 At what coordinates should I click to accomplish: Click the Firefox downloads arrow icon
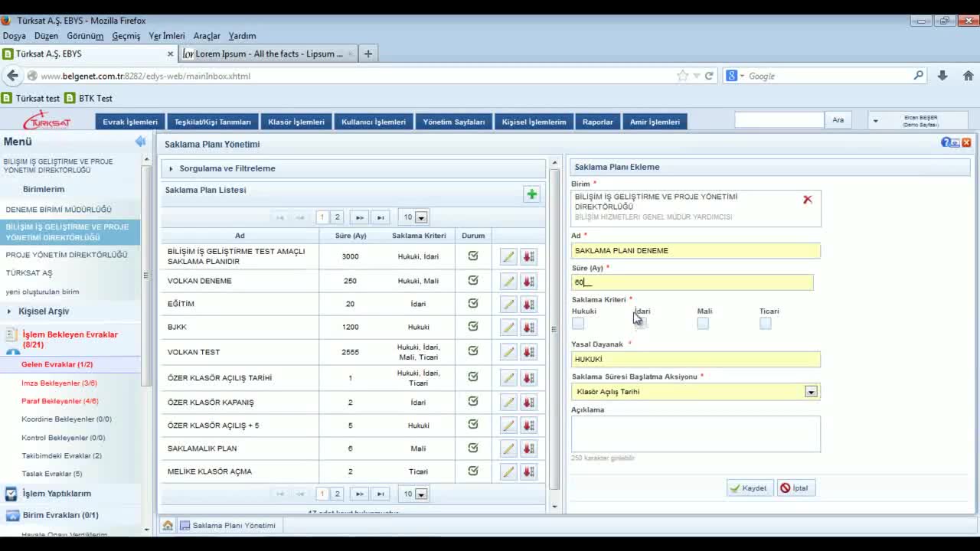(x=942, y=76)
